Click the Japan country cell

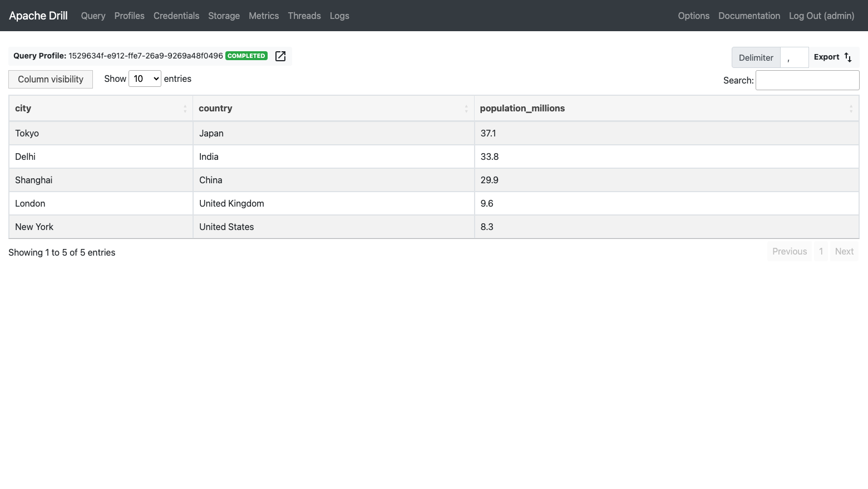point(333,133)
